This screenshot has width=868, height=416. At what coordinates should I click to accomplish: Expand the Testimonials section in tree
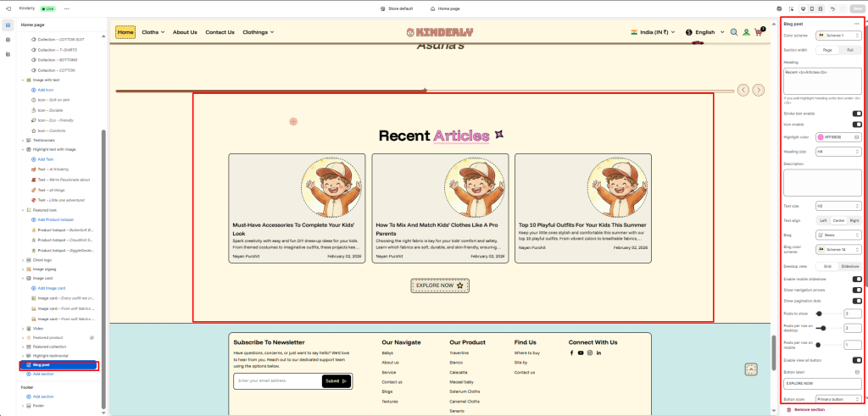(x=23, y=141)
